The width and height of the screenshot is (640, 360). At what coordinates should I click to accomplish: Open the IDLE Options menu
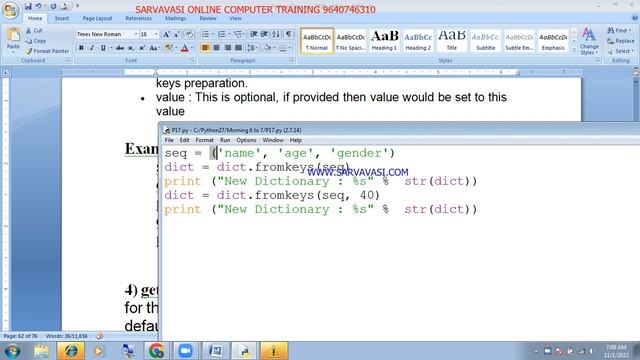pyautogui.click(x=246, y=140)
